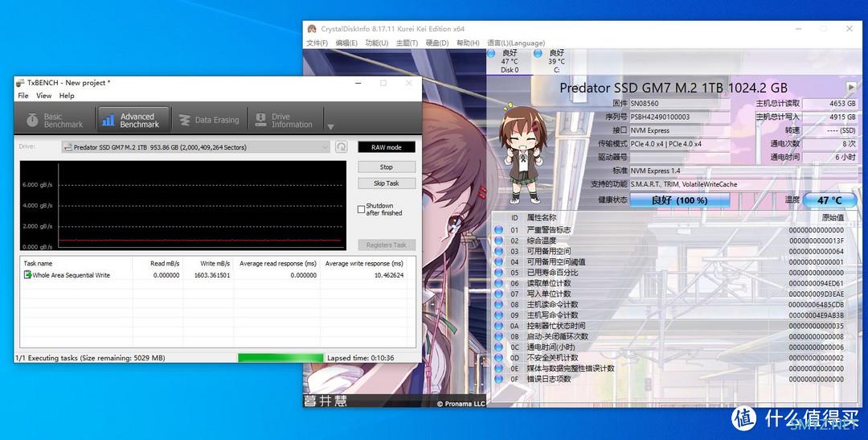Click the chibi character image in CrystalDiskInfo
The width and height of the screenshot is (868, 440).
522,152
